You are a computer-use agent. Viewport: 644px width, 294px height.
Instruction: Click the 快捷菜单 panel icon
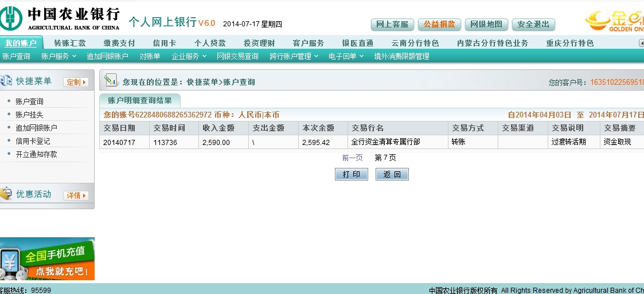pos(6,81)
